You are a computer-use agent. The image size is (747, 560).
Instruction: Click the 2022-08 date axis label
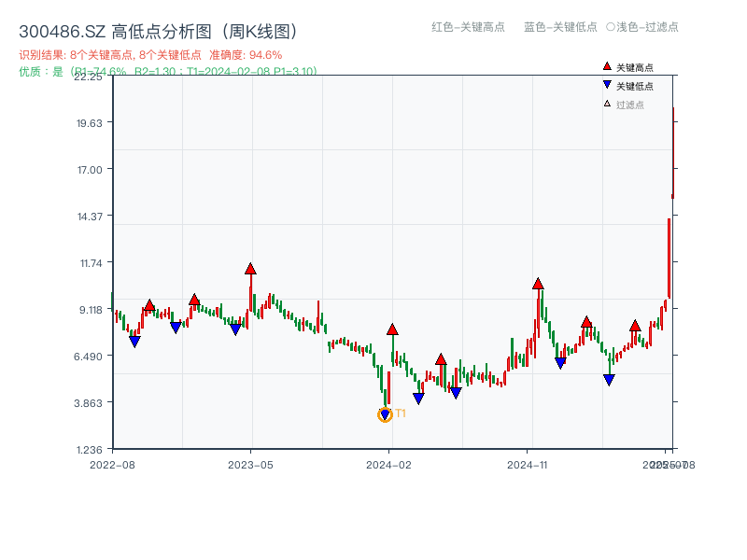point(112,465)
